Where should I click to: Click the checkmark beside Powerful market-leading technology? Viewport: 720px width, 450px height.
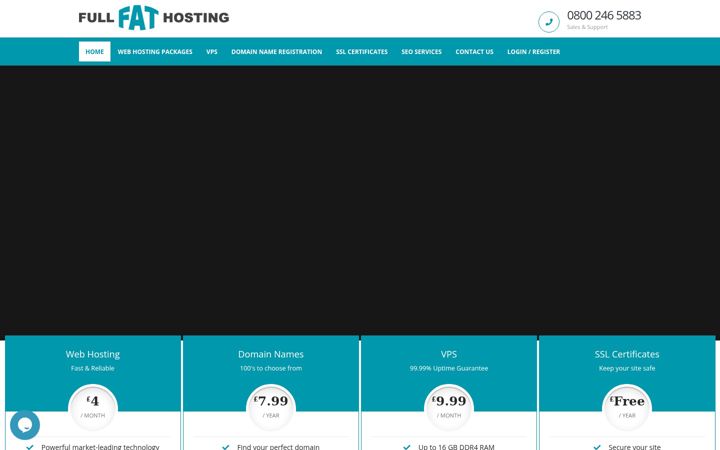pyautogui.click(x=30, y=447)
